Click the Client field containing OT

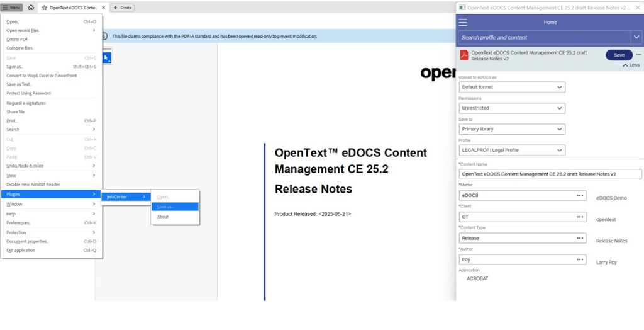click(523, 217)
